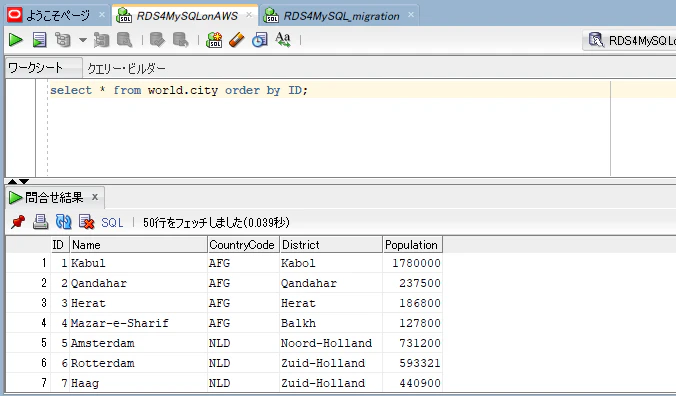The width and height of the screenshot is (676, 396).
Task: Sort by the Name column header
Action: 138,245
